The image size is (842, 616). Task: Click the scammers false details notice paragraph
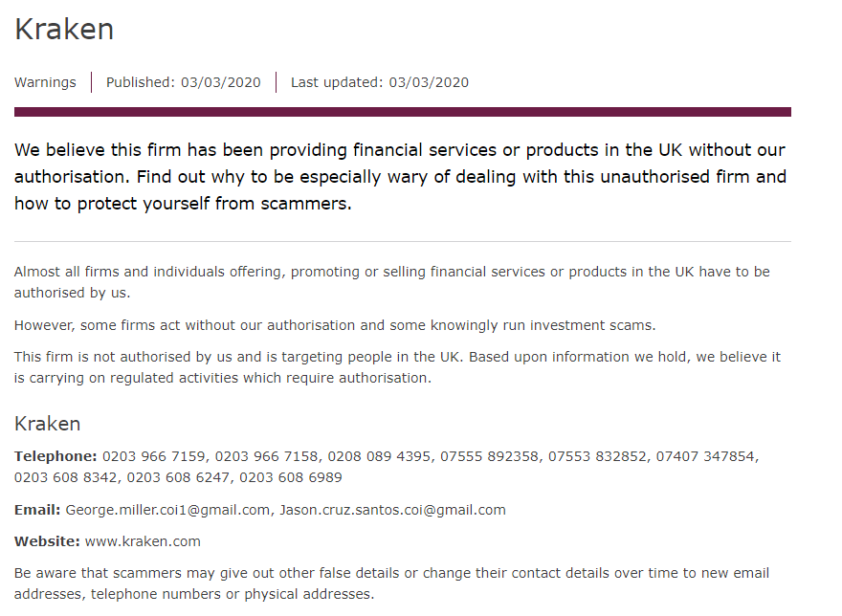coord(391,583)
